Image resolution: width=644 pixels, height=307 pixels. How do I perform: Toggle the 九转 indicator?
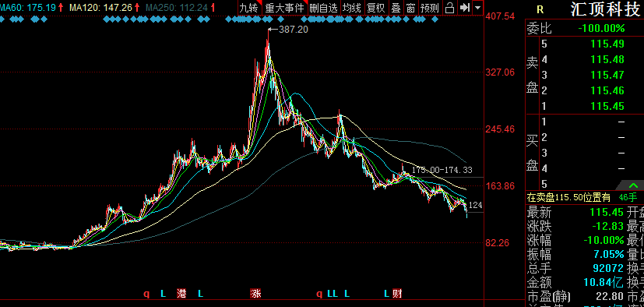(x=250, y=8)
